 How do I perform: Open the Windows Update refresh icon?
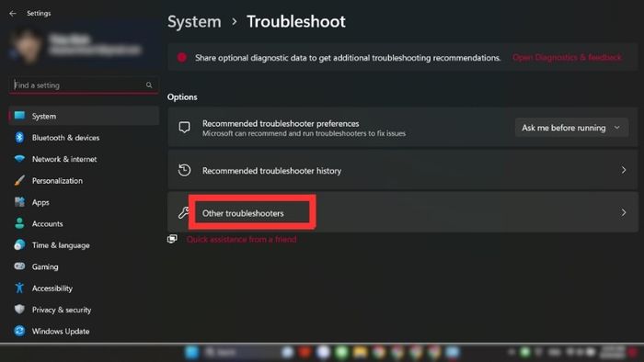[x=19, y=331]
